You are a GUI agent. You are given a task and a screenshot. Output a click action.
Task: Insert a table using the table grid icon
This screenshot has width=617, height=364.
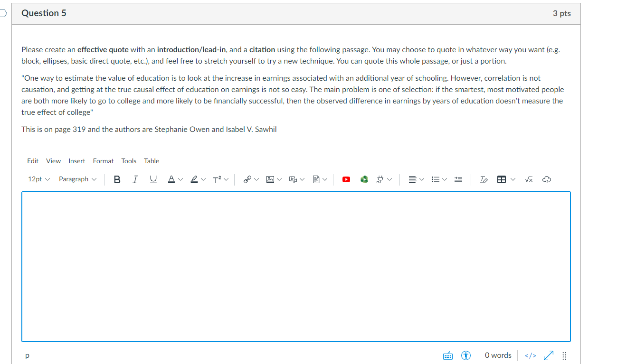coord(501,179)
